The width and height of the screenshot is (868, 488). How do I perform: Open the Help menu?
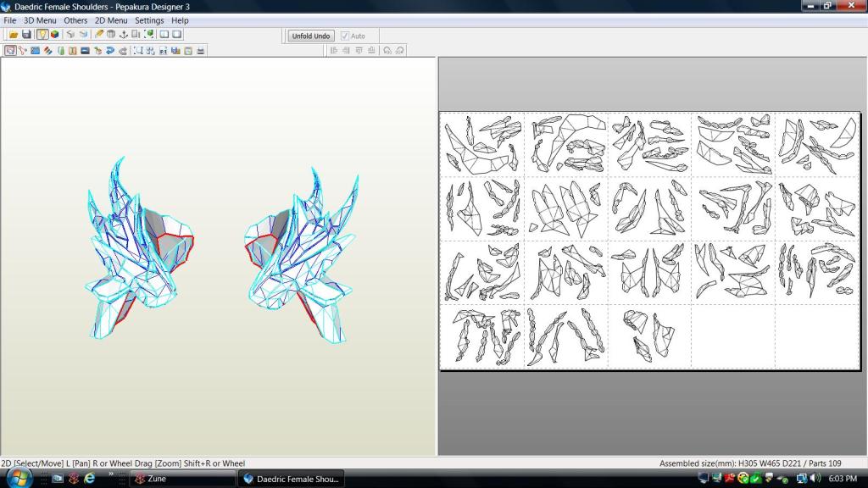pyautogui.click(x=180, y=20)
